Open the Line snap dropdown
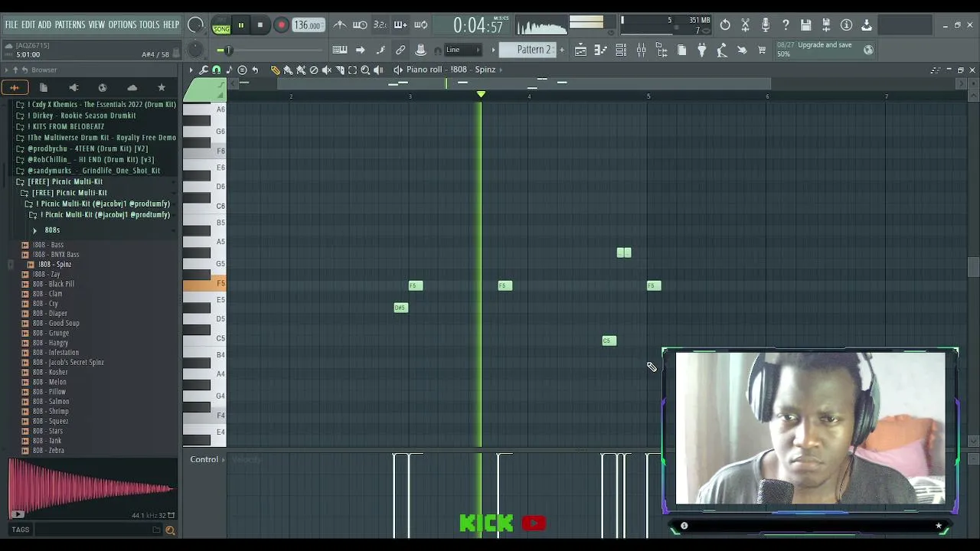Image resolution: width=980 pixels, height=551 pixels. click(x=463, y=50)
